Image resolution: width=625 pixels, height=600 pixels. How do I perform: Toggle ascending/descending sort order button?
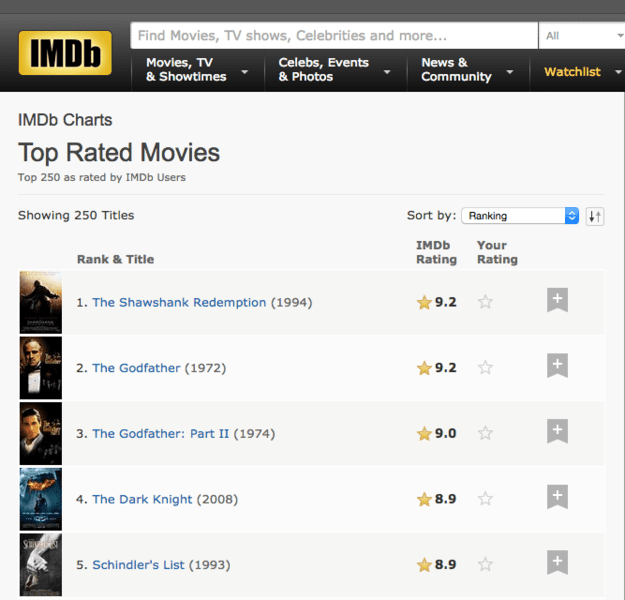(x=595, y=216)
